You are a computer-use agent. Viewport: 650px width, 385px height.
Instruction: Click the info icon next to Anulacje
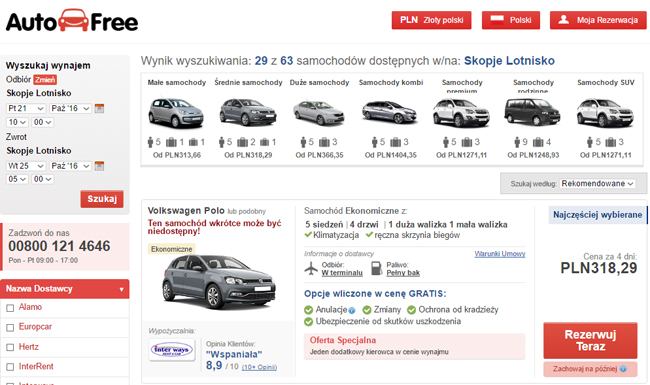pos(352,310)
